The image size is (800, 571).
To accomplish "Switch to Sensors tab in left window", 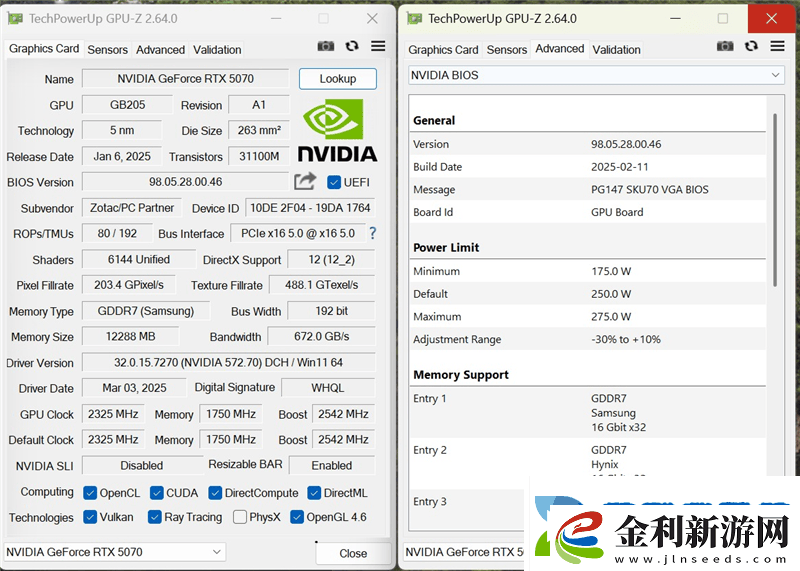I will click(107, 49).
